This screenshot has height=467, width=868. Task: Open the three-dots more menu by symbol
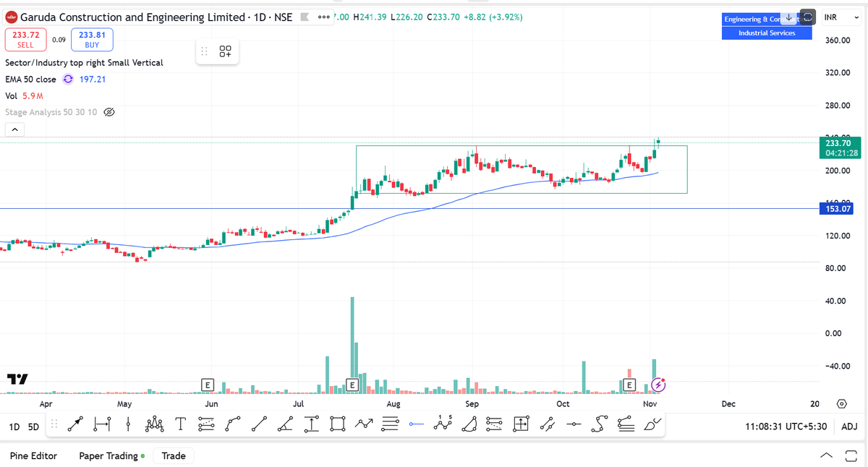[324, 17]
